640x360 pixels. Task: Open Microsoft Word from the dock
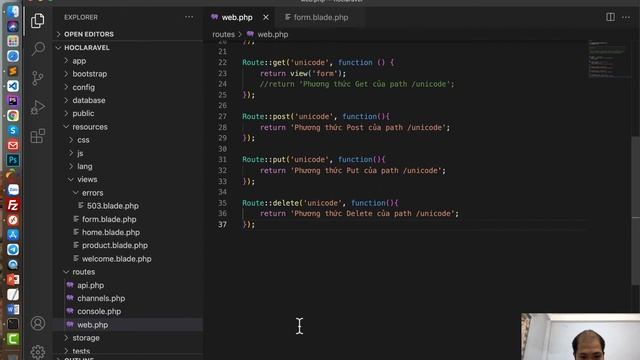pyautogui.click(x=13, y=309)
